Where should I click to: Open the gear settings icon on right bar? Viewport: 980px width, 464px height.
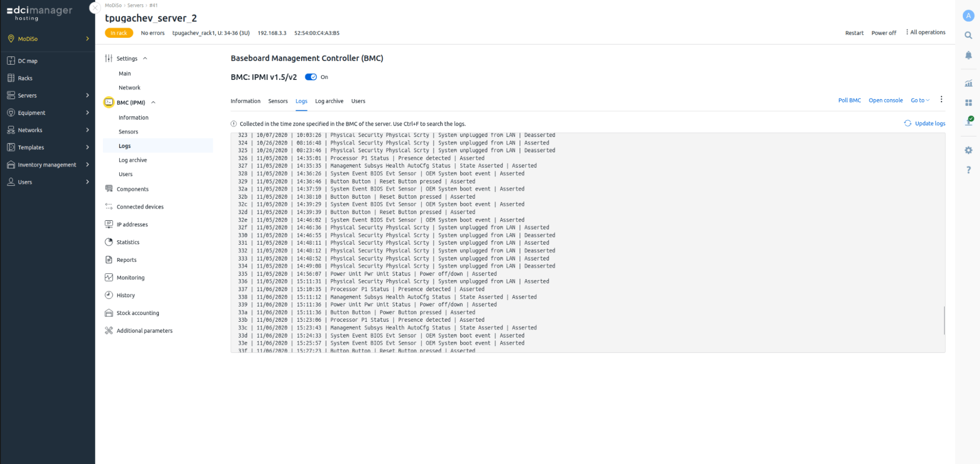point(968,151)
